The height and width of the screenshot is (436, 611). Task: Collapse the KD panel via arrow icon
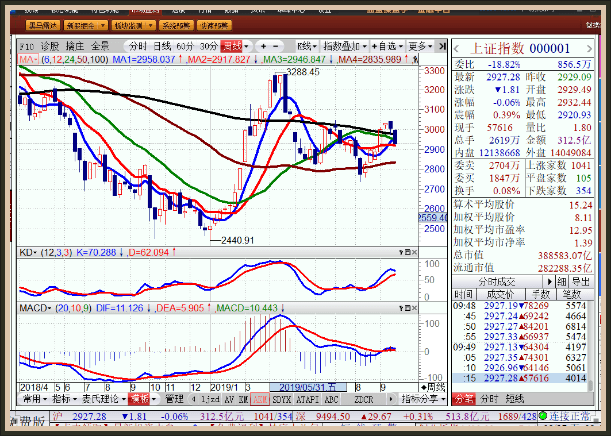[x=401, y=252]
